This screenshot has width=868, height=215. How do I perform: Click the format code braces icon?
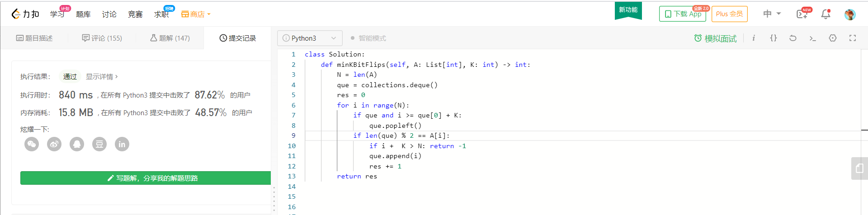[774, 38]
